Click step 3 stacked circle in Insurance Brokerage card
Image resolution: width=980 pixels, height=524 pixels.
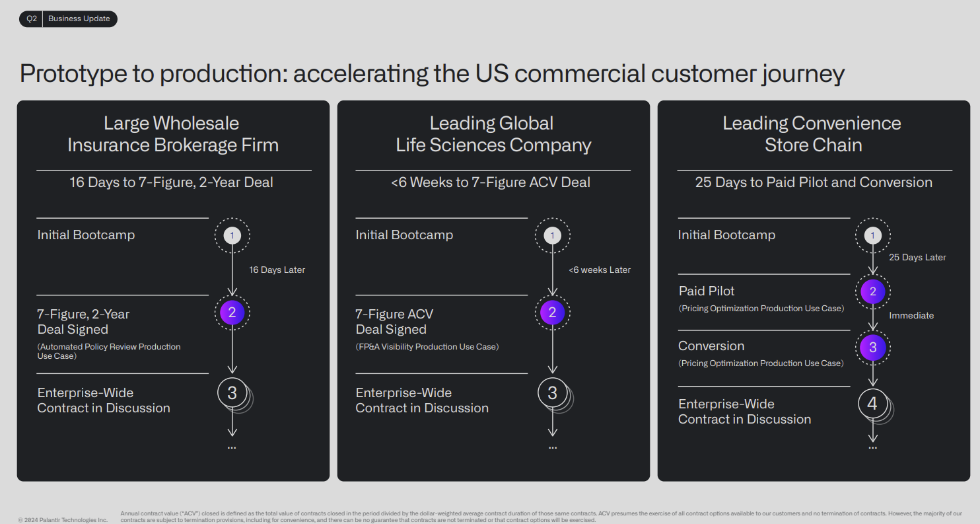point(232,393)
